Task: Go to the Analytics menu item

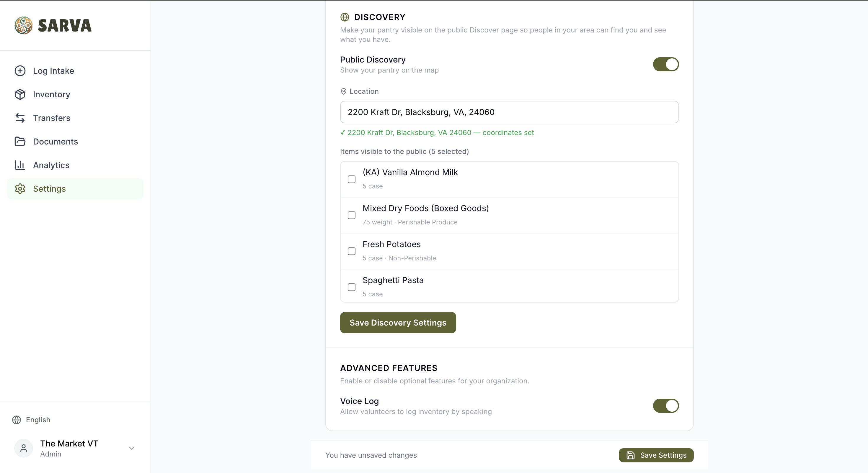Action: click(75, 165)
